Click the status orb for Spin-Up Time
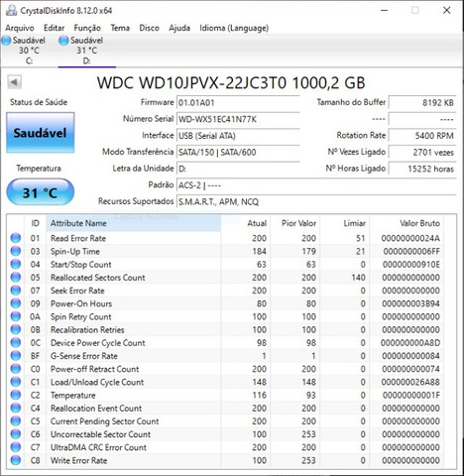 pos(16,251)
